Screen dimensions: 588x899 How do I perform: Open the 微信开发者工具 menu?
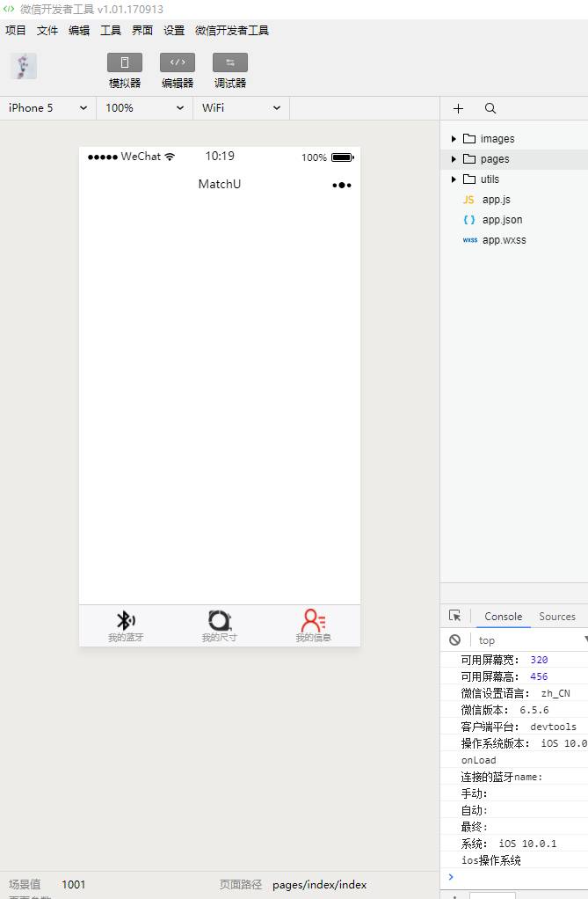(x=232, y=31)
